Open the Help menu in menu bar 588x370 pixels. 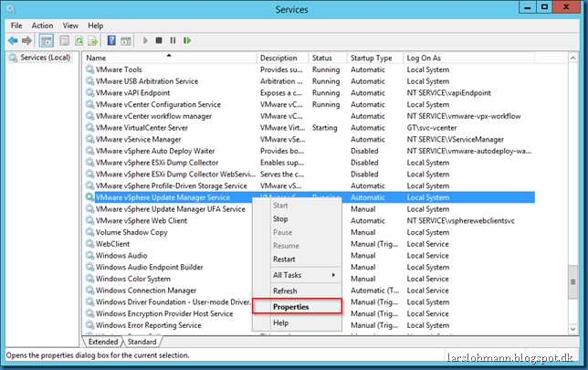(x=95, y=26)
